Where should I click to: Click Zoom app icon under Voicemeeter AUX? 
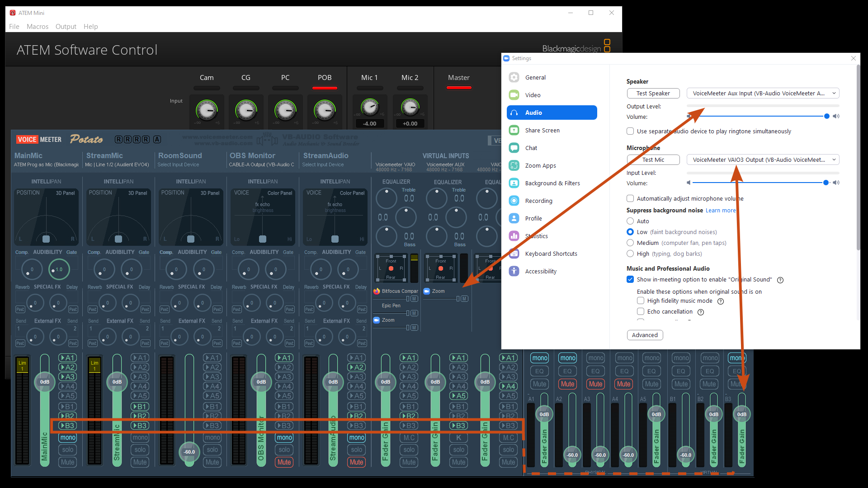(426, 291)
